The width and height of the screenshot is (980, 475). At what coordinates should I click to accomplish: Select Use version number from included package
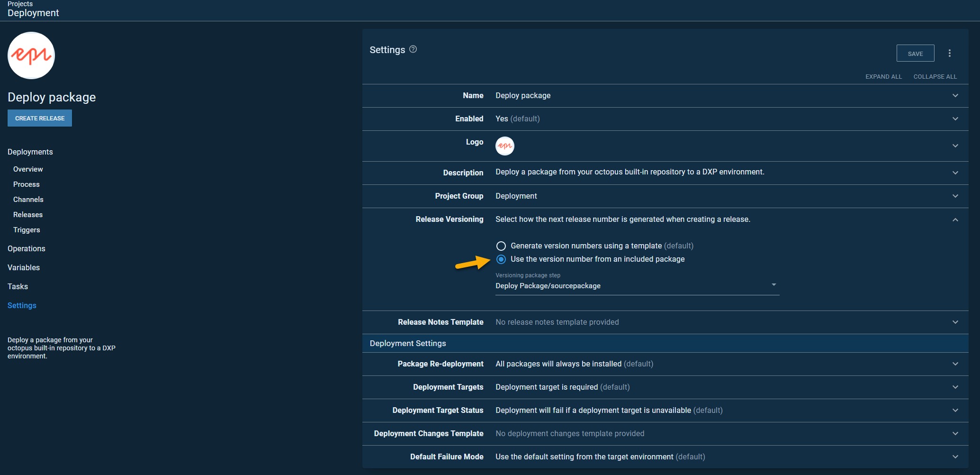tap(501, 259)
